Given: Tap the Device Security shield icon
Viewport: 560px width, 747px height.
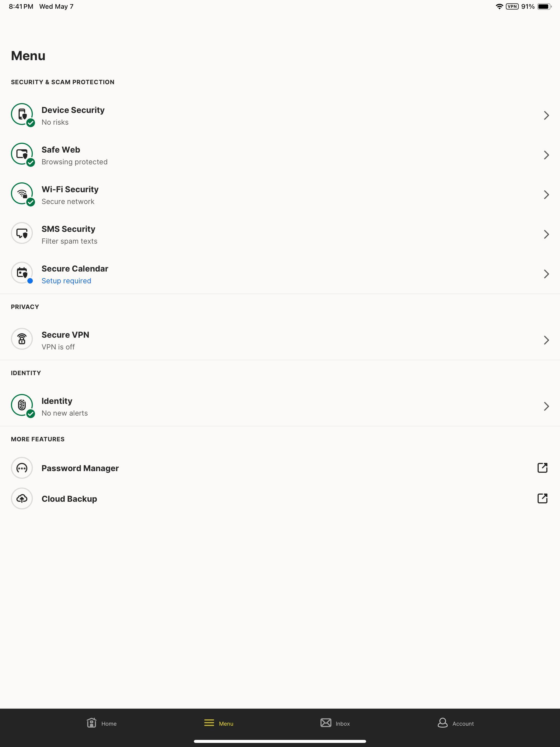Looking at the screenshot, I should (22, 114).
